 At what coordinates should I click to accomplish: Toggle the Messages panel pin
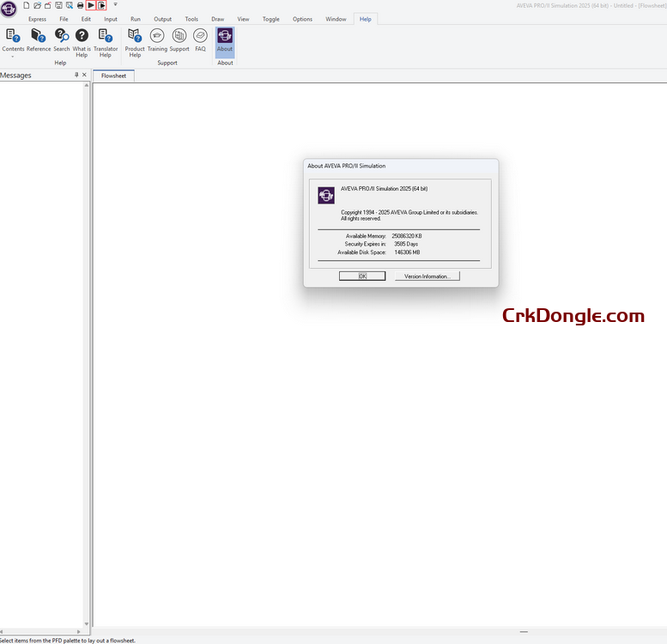coord(76,76)
